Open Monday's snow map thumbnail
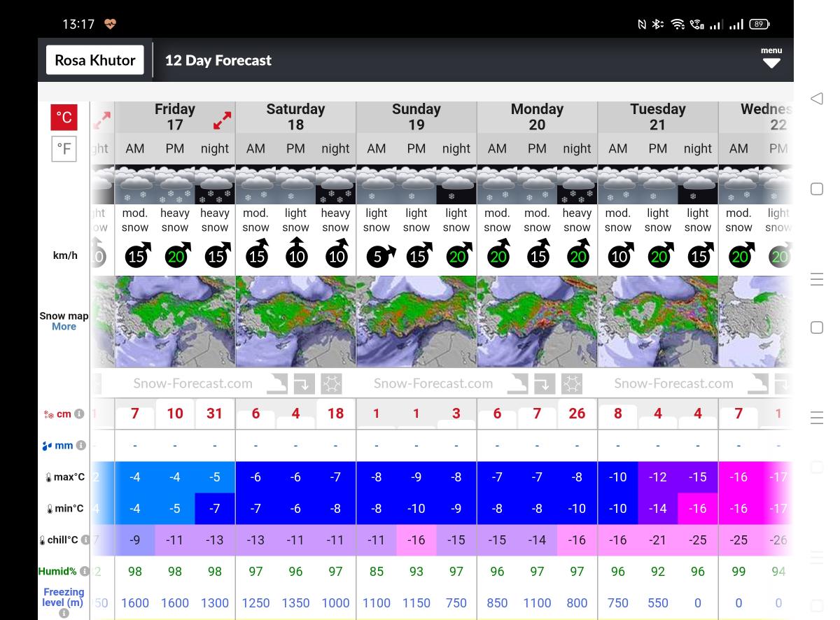This screenshot has height=620, width=840. 537,322
